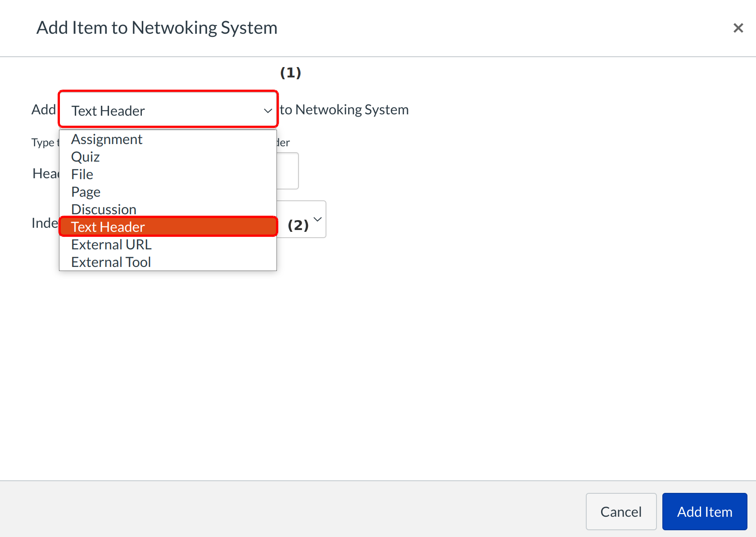Click the dialog title Add Item to Netwoking System
Viewport: 756px width, 537px height.
click(157, 28)
